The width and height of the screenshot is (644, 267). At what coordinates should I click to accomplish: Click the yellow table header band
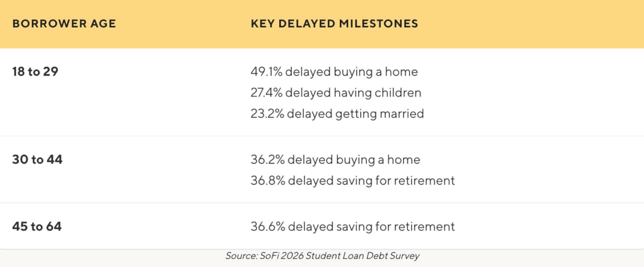pos(322,24)
